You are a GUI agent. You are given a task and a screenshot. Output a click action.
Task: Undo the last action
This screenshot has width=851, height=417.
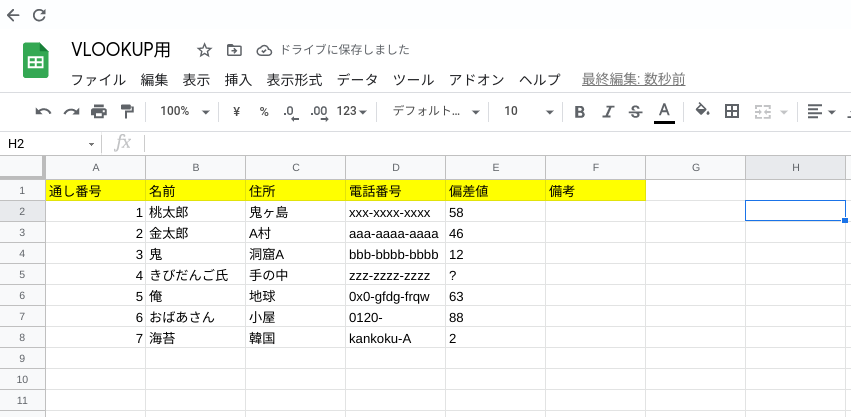coord(43,112)
